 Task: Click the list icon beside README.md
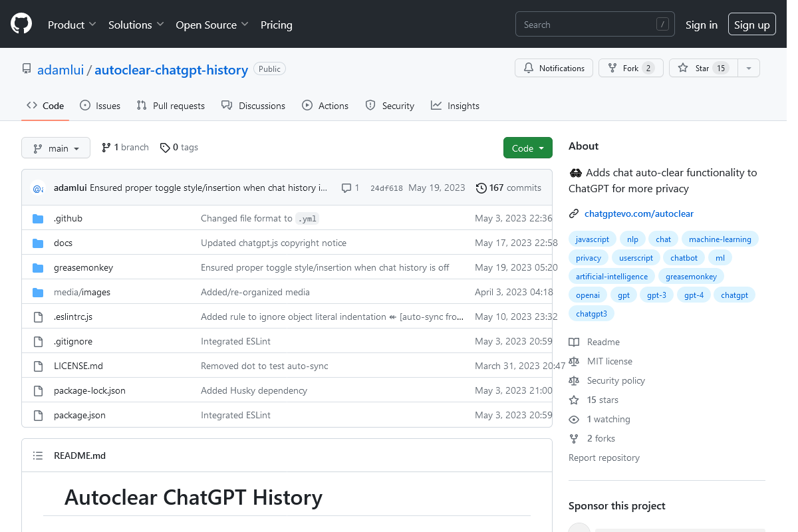click(38, 455)
